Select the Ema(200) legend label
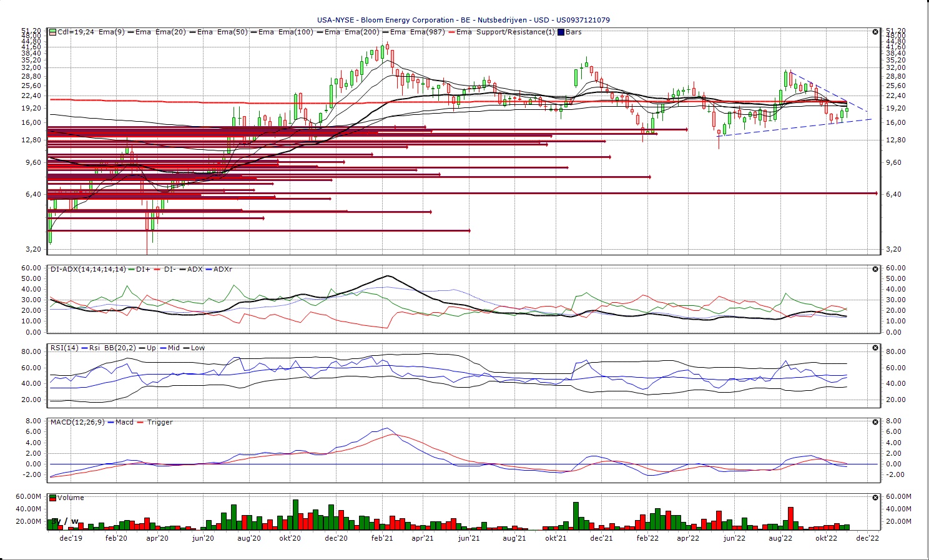The width and height of the screenshot is (929, 560). pos(361,32)
